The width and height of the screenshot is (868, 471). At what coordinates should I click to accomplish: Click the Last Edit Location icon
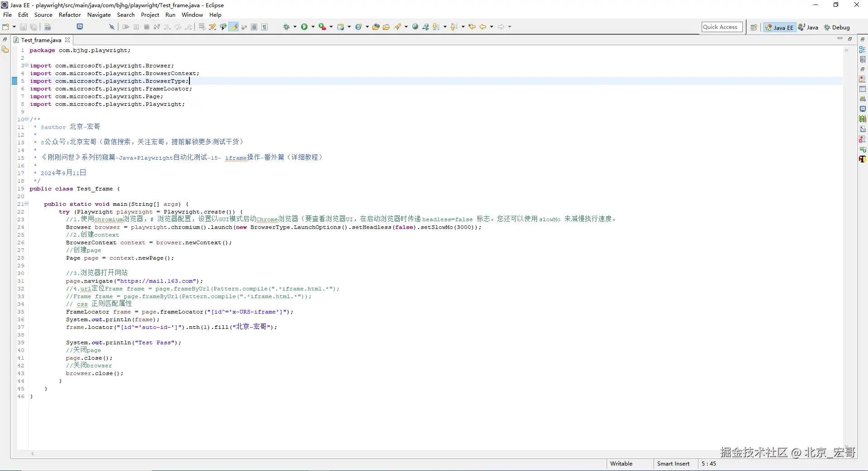(x=472, y=27)
